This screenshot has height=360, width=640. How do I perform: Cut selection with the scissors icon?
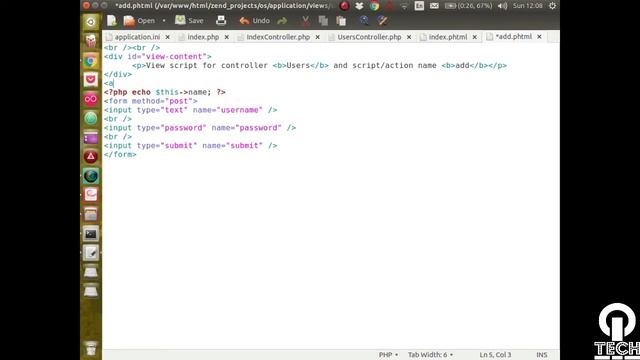pos(305,20)
